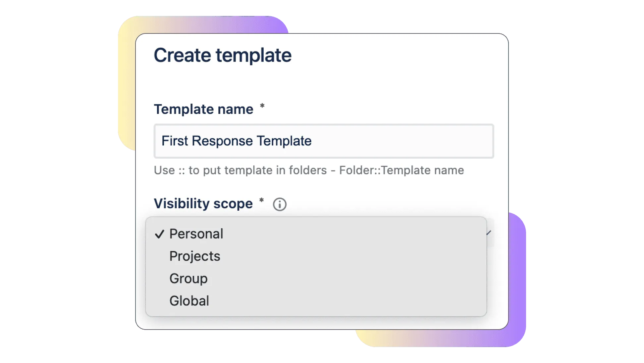Click 'Folder::Template name' example in the hint

(402, 170)
